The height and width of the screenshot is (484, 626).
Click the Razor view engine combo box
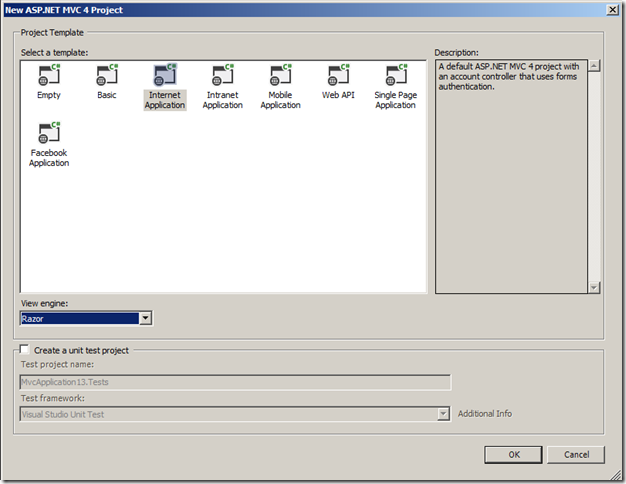(86, 318)
